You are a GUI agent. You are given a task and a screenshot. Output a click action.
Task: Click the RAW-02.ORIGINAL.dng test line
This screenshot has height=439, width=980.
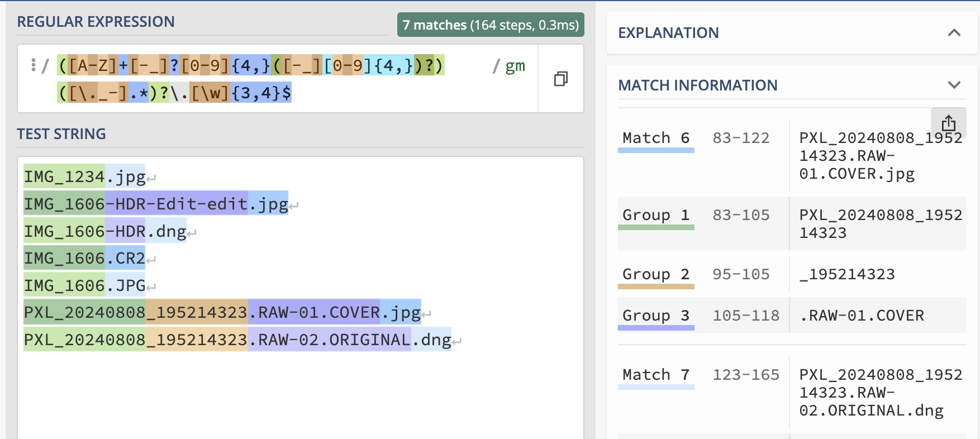click(x=237, y=340)
